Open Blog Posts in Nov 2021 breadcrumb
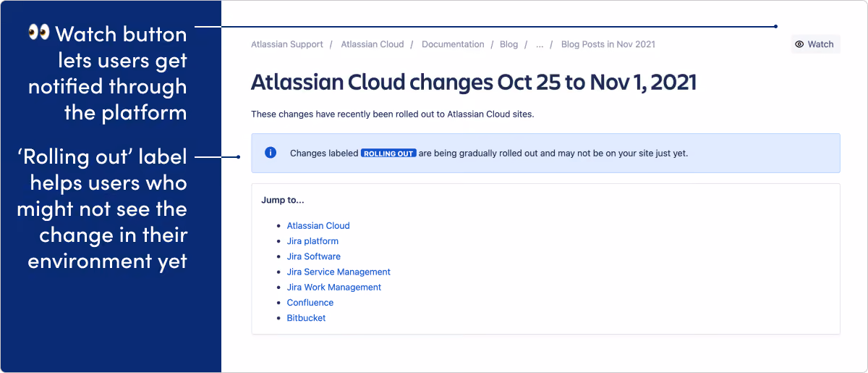The image size is (868, 373). pos(608,44)
